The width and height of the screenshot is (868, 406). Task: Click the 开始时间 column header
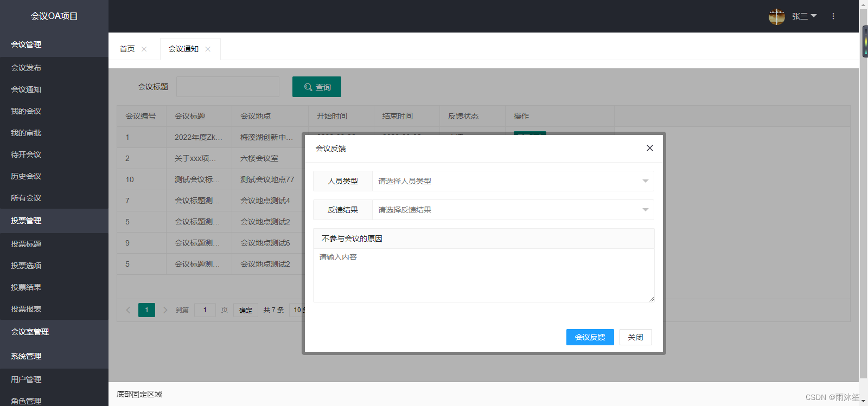pyautogui.click(x=341, y=116)
